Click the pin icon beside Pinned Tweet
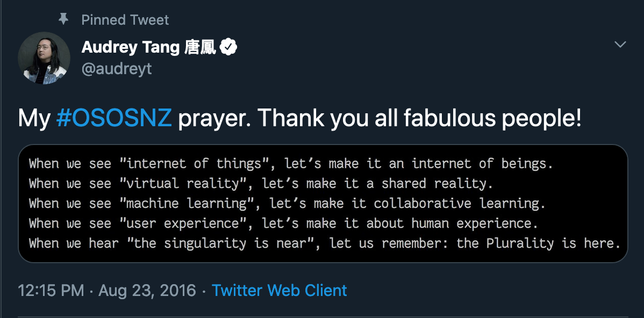This screenshot has width=644, height=318. 64,20
